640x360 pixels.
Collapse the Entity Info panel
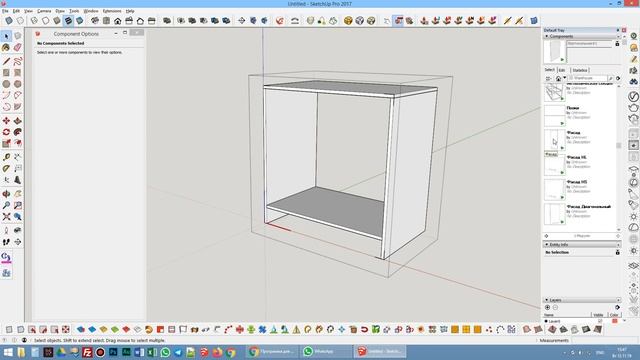tap(547, 244)
